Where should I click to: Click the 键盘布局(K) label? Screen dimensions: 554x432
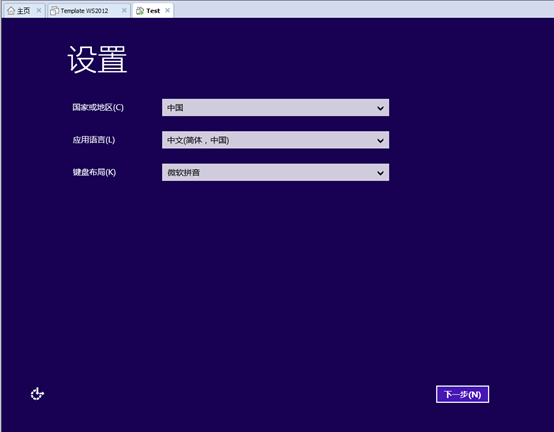94,172
